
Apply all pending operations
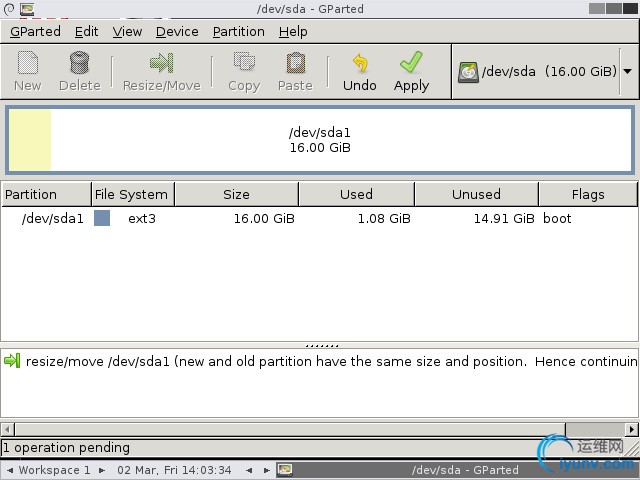coord(411,71)
